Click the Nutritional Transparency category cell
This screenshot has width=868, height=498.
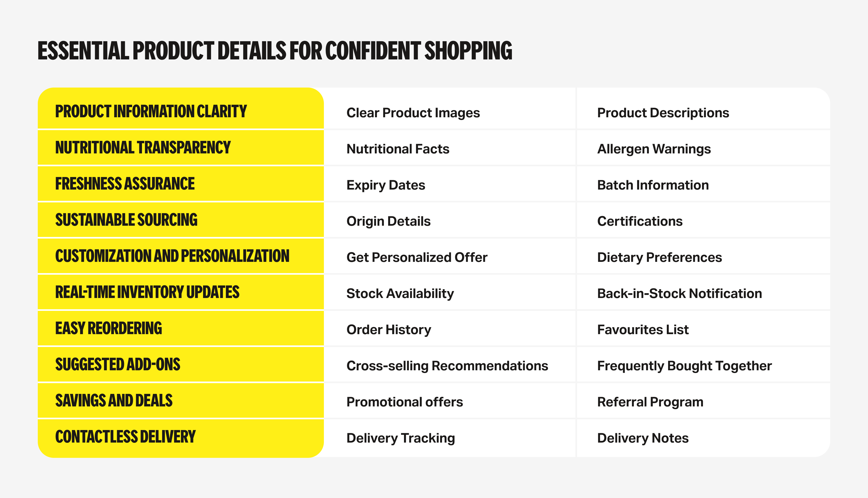[x=143, y=148]
